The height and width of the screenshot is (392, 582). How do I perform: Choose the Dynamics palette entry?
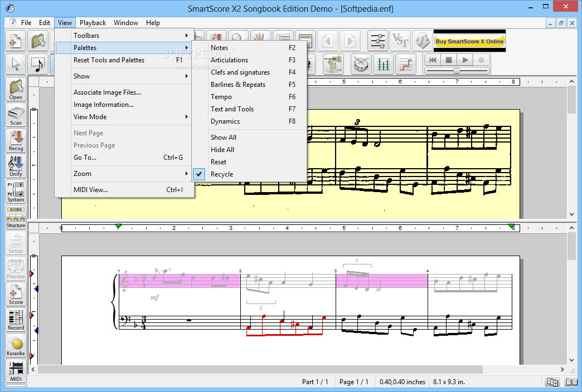point(249,121)
